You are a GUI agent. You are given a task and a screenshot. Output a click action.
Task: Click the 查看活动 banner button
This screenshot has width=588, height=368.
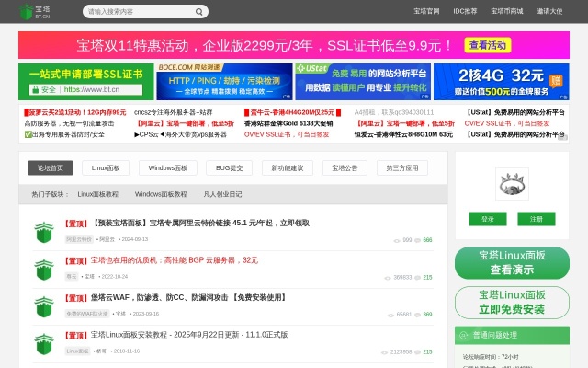pyautogui.click(x=487, y=45)
